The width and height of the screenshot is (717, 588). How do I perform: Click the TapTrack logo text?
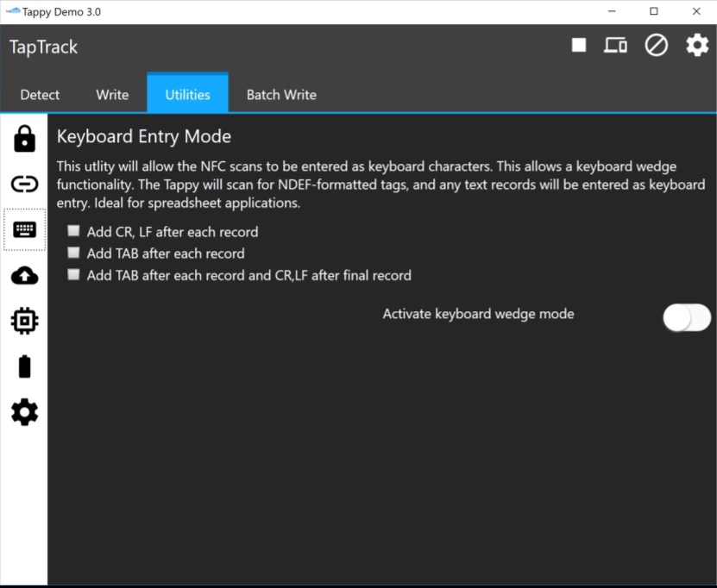(43, 47)
